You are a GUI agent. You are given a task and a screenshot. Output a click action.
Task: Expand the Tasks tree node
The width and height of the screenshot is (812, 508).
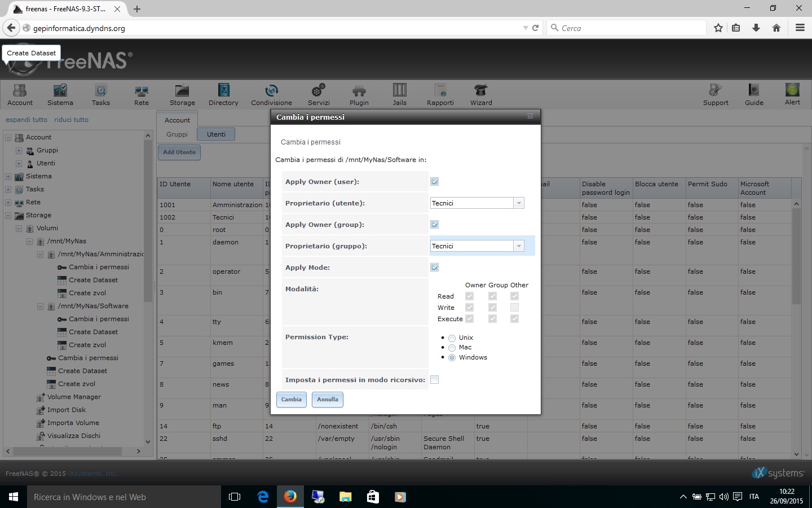tap(8, 189)
